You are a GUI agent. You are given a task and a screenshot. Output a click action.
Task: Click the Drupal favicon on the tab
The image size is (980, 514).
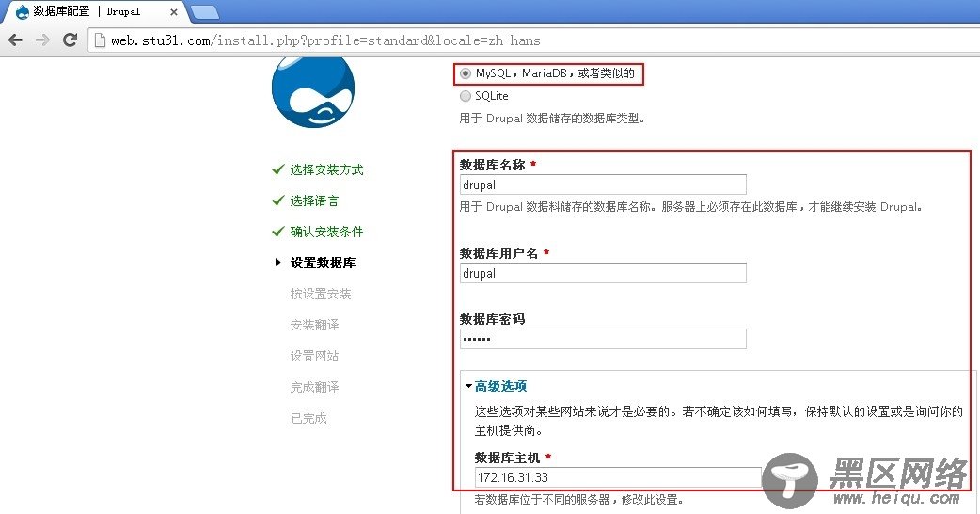[x=22, y=11]
